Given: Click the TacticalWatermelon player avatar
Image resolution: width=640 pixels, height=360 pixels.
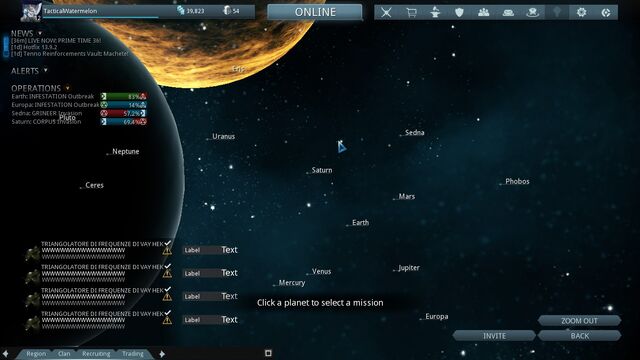Looking at the screenshot, I should coord(31,12).
